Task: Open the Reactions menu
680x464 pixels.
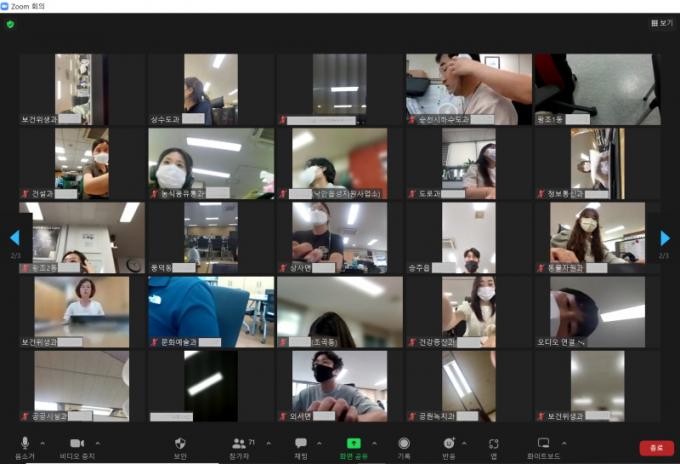Action: (449, 444)
